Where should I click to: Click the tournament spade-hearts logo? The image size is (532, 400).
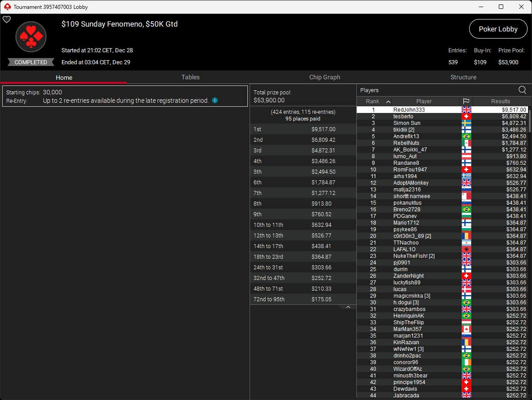click(x=31, y=37)
